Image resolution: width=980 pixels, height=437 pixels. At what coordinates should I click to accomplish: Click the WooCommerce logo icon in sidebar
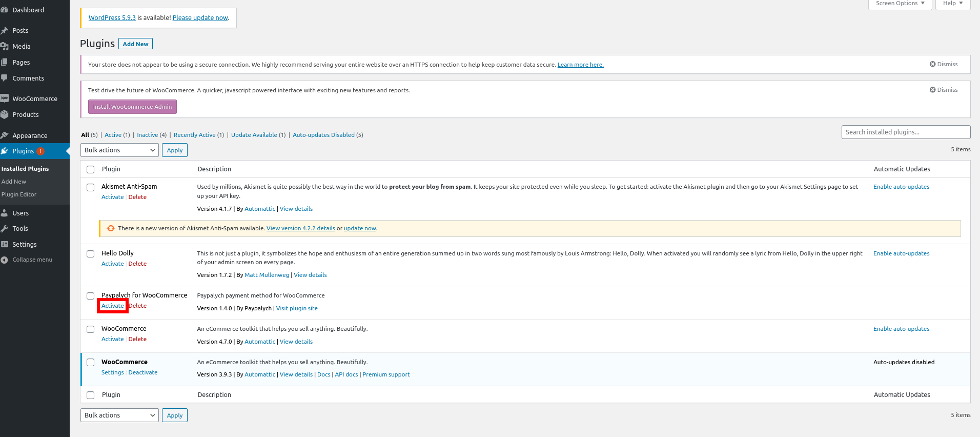point(4,98)
